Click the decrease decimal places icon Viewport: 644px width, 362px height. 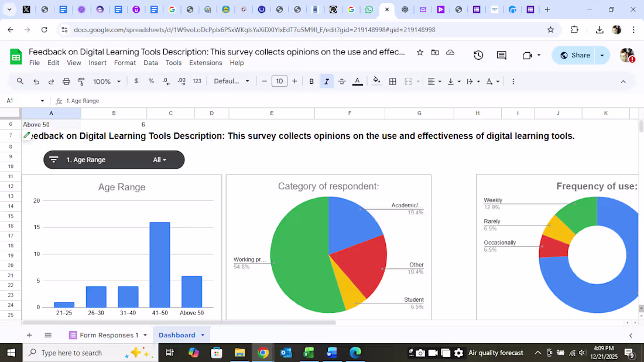(165, 81)
